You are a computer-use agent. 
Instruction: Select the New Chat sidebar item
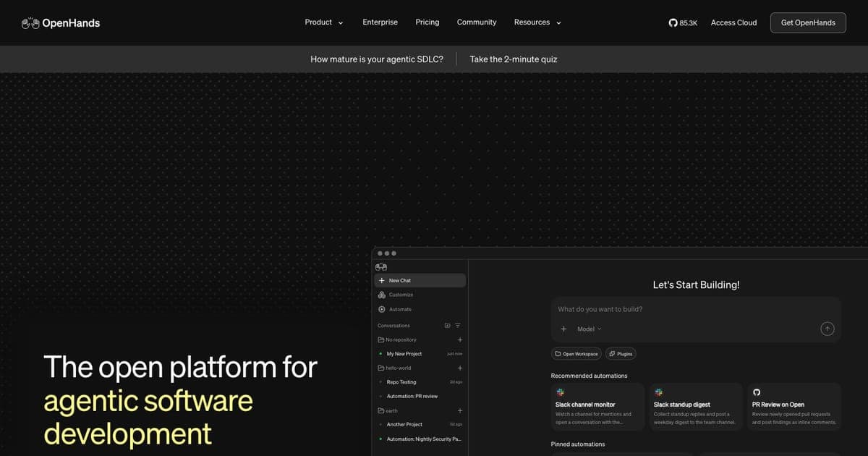tap(420, 280)
